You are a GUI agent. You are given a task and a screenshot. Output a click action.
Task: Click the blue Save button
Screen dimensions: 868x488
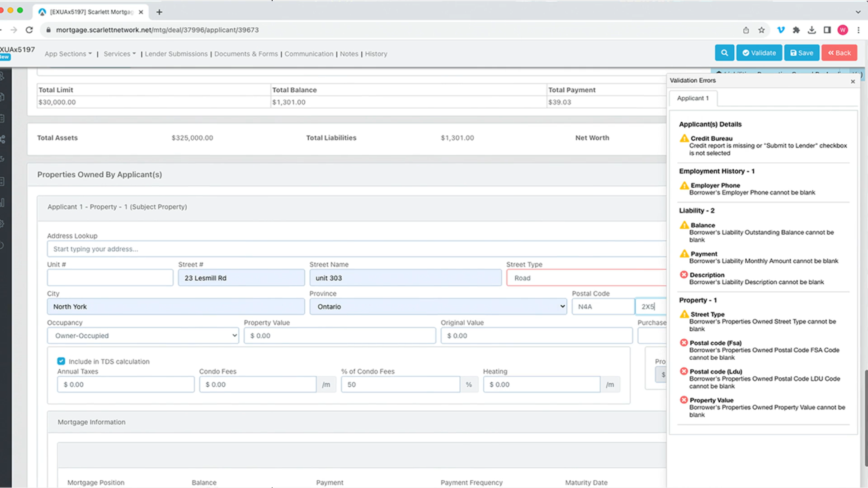802,53
